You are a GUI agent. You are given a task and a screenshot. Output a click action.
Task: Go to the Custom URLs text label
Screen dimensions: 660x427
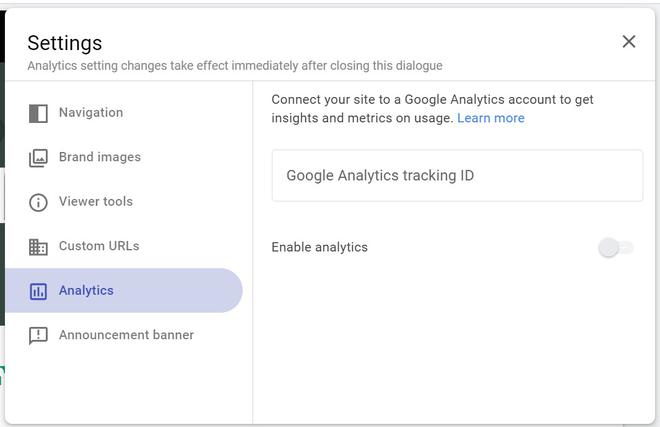(99, 246)
